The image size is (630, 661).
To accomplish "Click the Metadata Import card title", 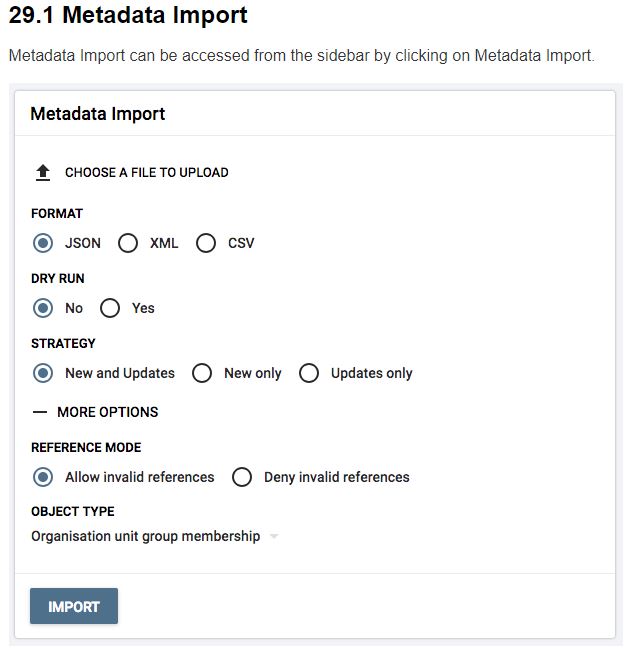I will click(98, 114).
